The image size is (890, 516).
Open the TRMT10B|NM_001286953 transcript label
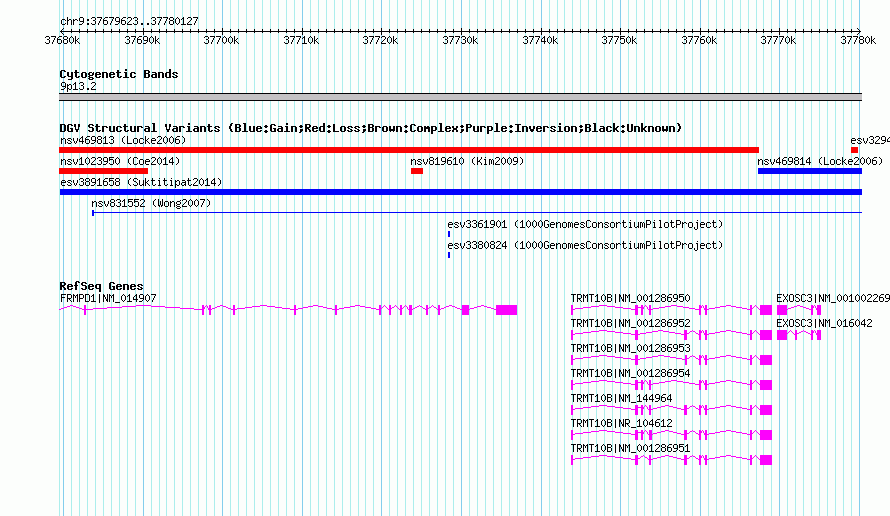click(631, 348)
